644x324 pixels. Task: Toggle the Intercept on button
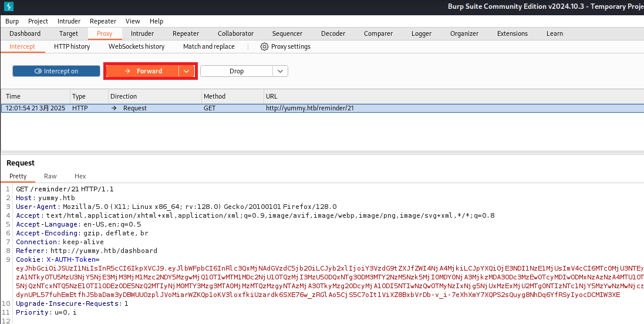[x=56, y=71]
